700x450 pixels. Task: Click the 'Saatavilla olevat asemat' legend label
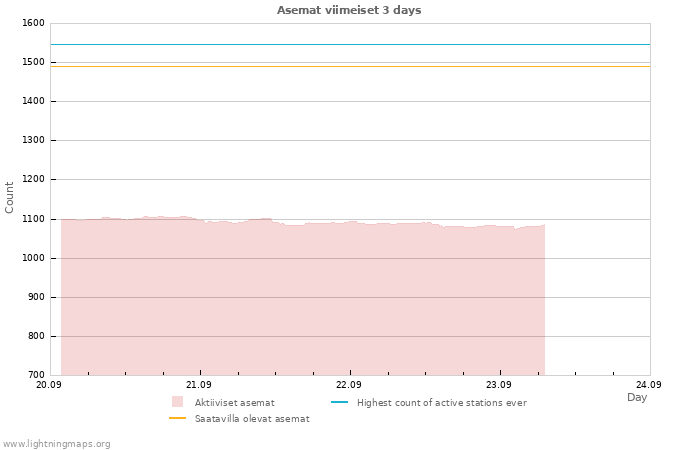click(x=252, y=419)
